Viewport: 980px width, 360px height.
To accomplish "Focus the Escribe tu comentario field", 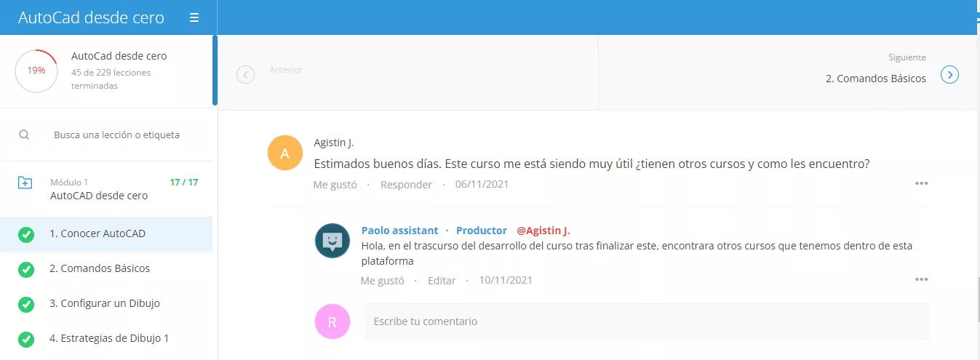I will click(647, 321).
